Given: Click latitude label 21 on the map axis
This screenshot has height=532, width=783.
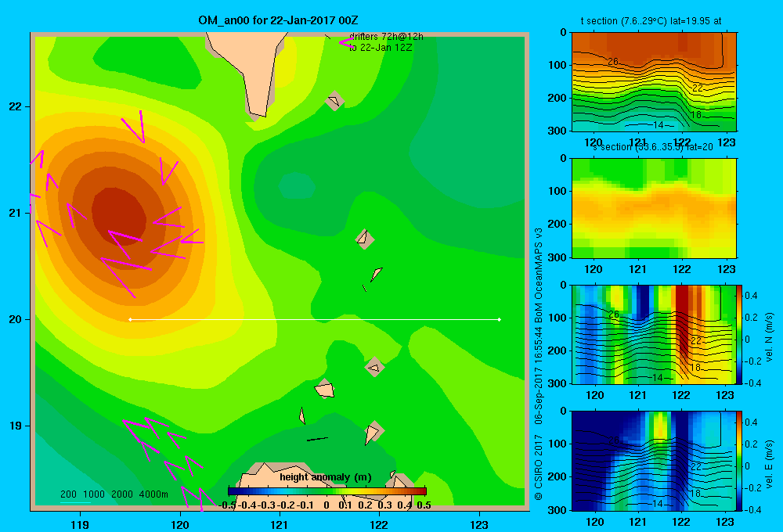Looking at the screenshot, I should coord(15,213).
